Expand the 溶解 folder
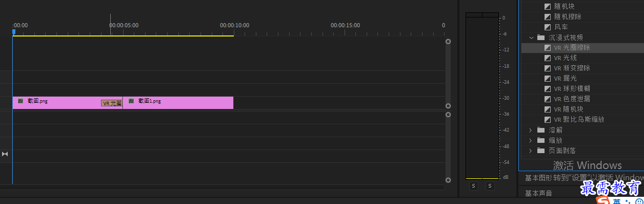Screen dimensions: 644x204 531,130
